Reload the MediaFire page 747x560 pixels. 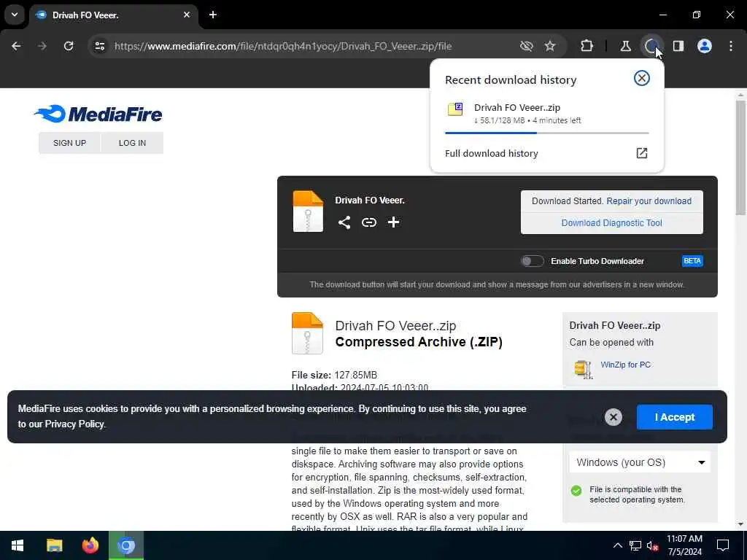click(69, 46)
